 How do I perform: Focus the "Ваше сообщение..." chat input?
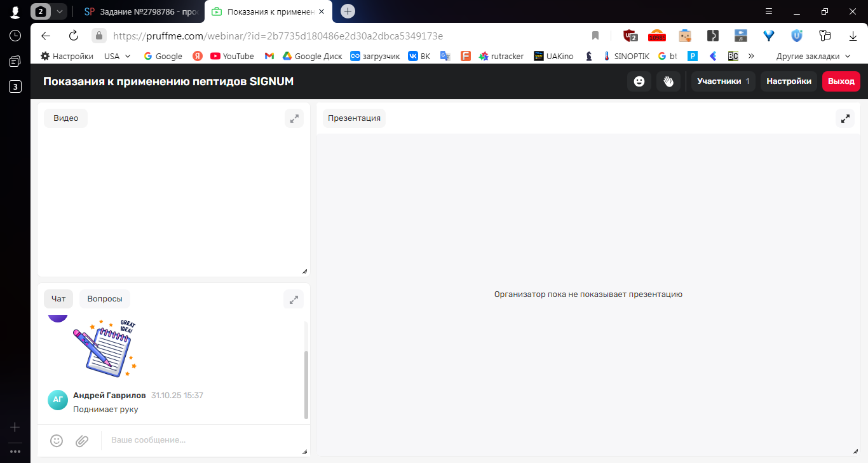203,440
